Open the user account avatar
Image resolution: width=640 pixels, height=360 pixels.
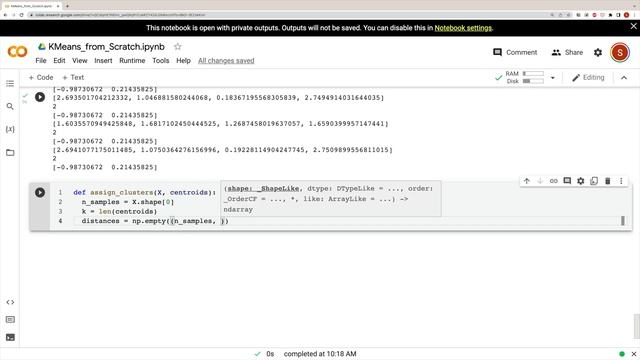click(620, 52)
